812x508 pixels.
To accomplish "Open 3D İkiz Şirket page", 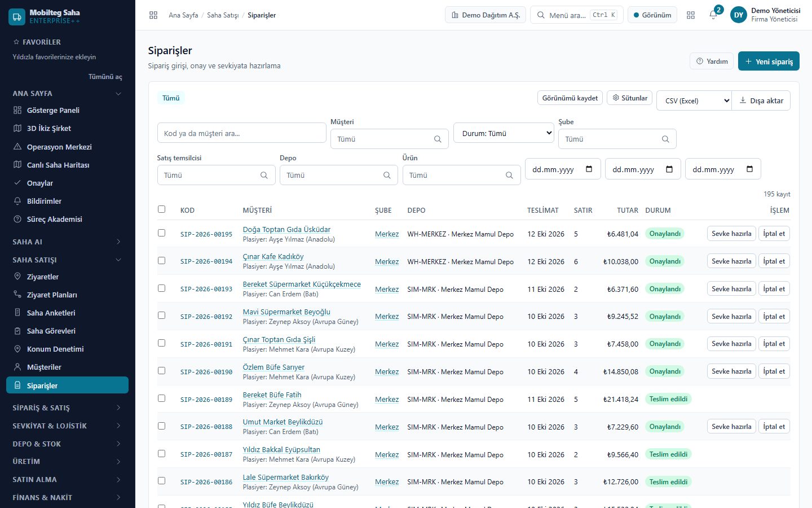I will pos(67,129).
